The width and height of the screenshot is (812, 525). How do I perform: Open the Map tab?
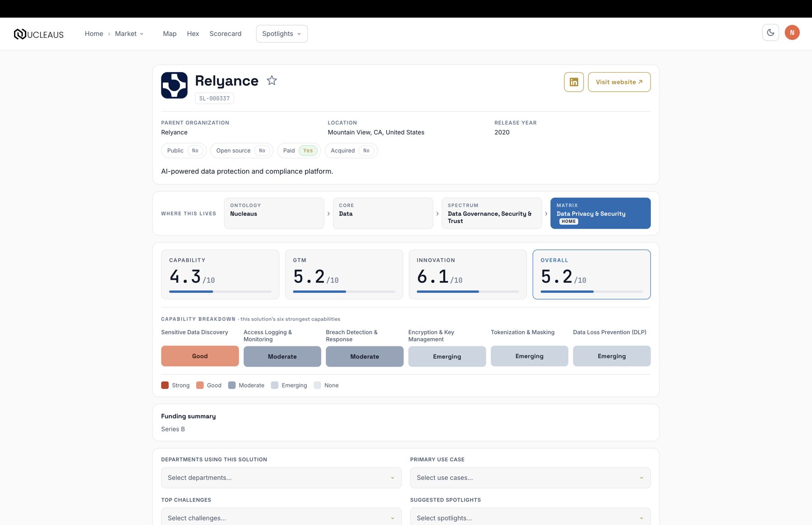tap(170, 34)
